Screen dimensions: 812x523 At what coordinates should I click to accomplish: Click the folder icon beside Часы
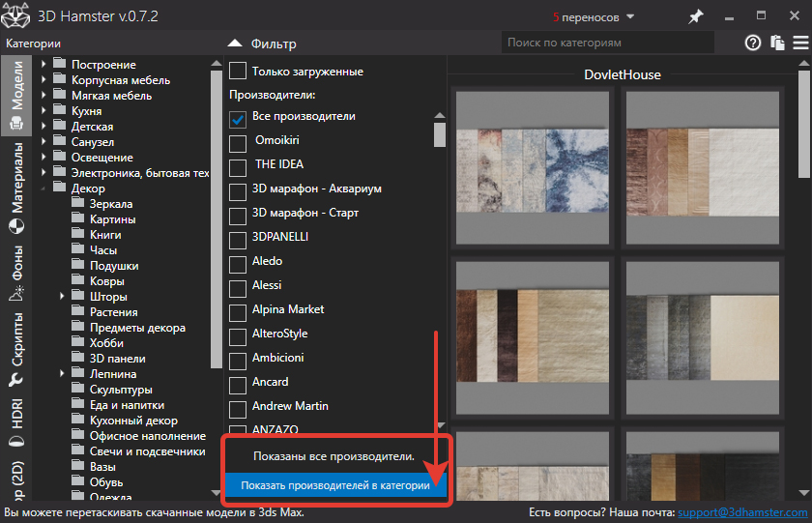(77, 249)
